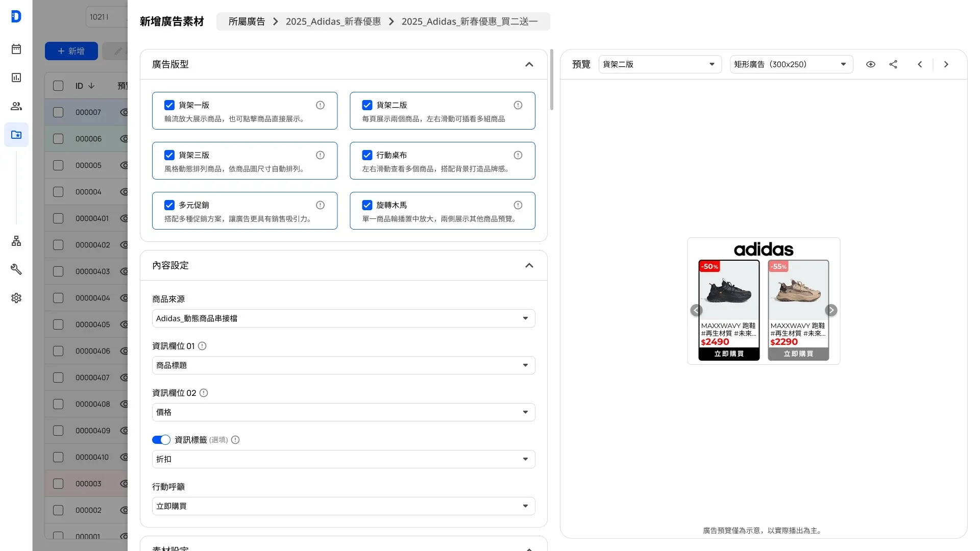Viewport: 980px width, 551px height.
Task: Open the 商品來源 dropdown
Action: 344,318
